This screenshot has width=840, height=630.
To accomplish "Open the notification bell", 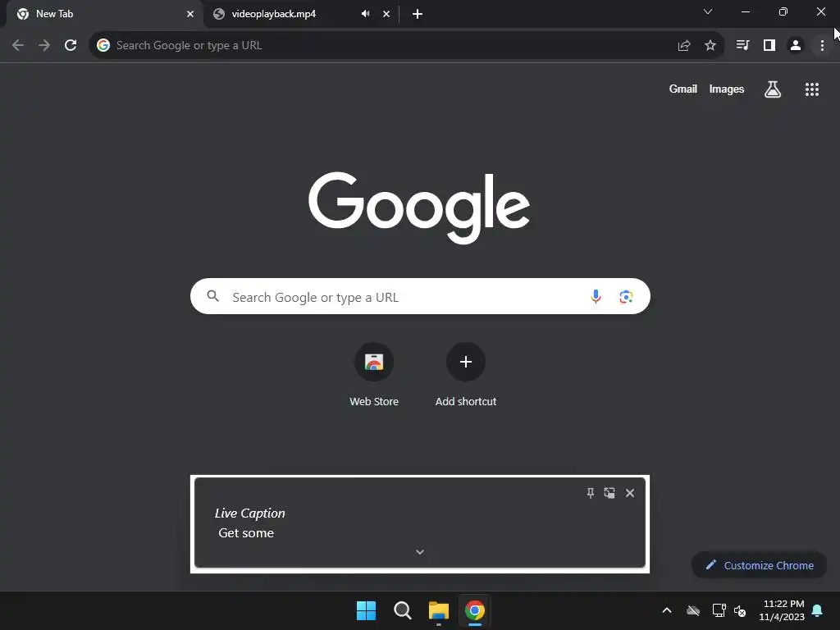I will point(817,610).
